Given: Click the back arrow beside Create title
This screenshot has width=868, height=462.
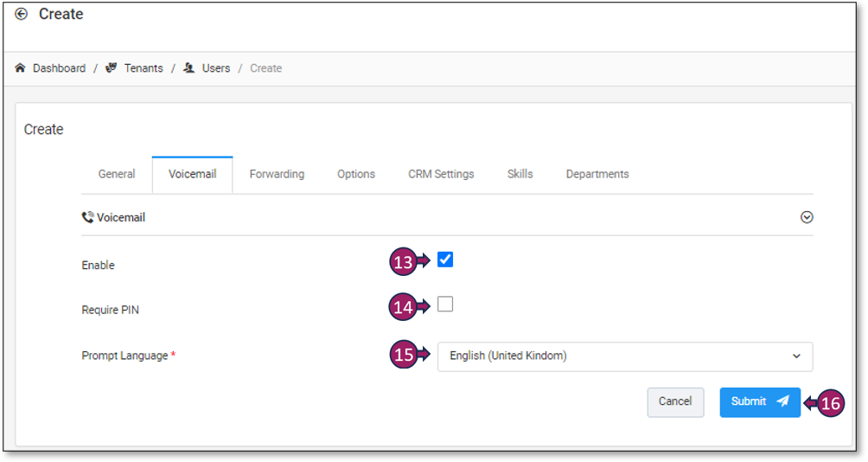Looking at the screenshot, I should [x=22, y=15].
